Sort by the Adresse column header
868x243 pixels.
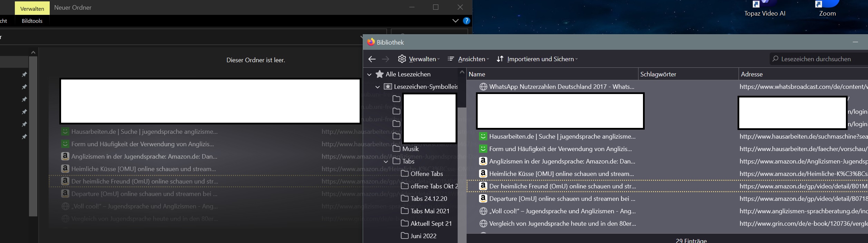point(803,74)
